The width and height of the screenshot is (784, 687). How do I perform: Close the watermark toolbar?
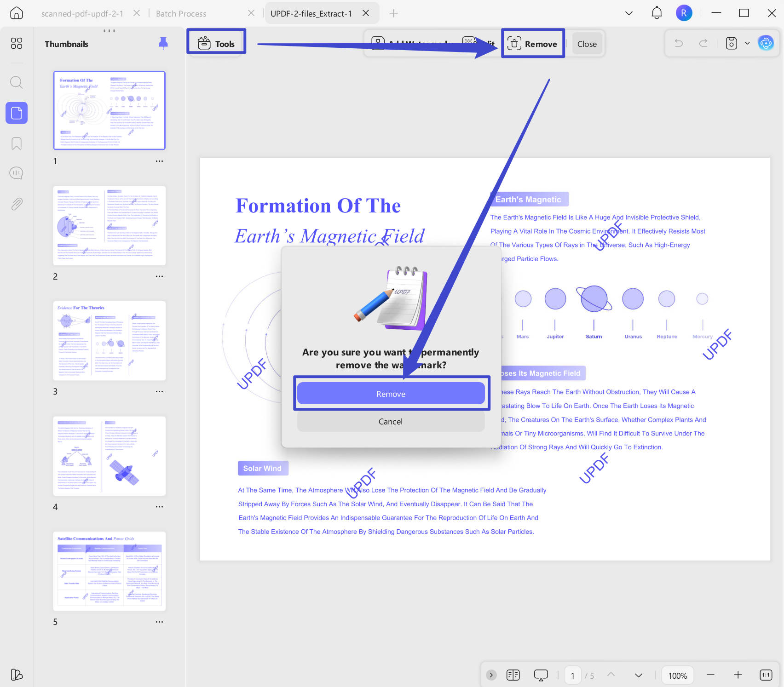coord(587,44)
